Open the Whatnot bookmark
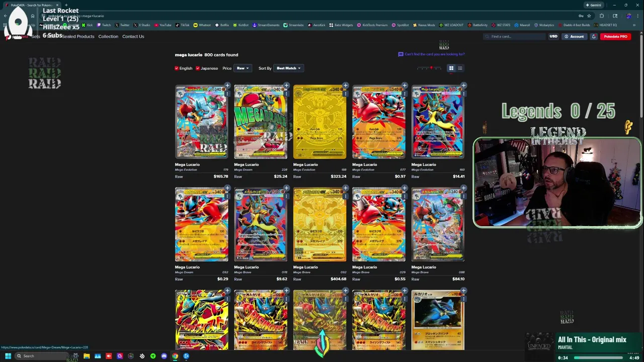The height and width of the screenshot is (362, 644). point(202,25)
